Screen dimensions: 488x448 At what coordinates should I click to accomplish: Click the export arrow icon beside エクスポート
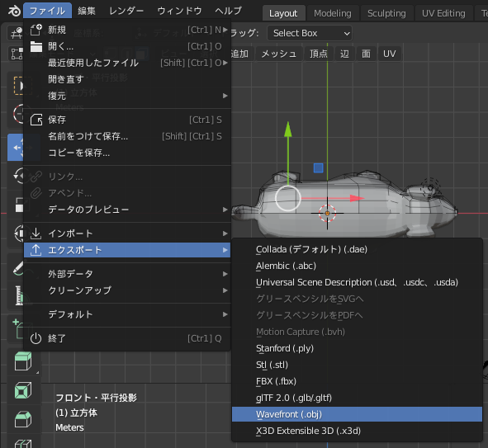[x=36, y=250]
